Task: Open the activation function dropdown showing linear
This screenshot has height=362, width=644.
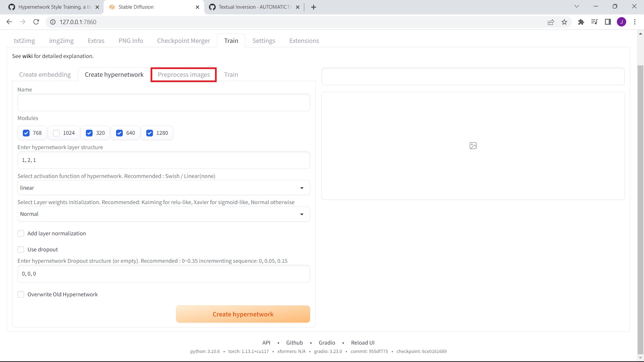Action: [x=164, y=188]
